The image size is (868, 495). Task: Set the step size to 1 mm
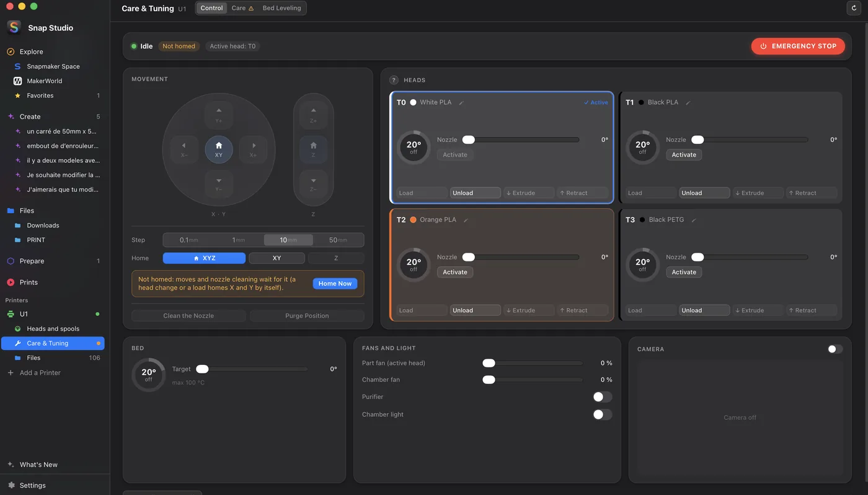(x=239, y=240)
